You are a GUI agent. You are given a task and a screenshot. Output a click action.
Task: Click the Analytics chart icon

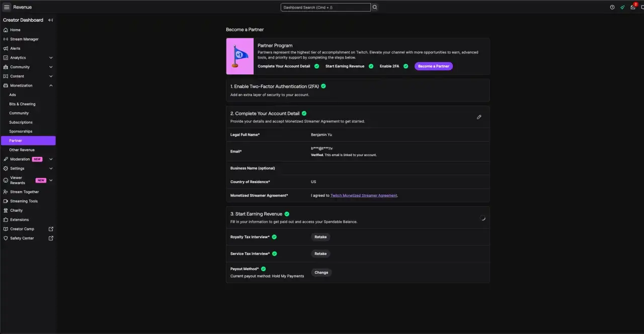click(6, 58)
